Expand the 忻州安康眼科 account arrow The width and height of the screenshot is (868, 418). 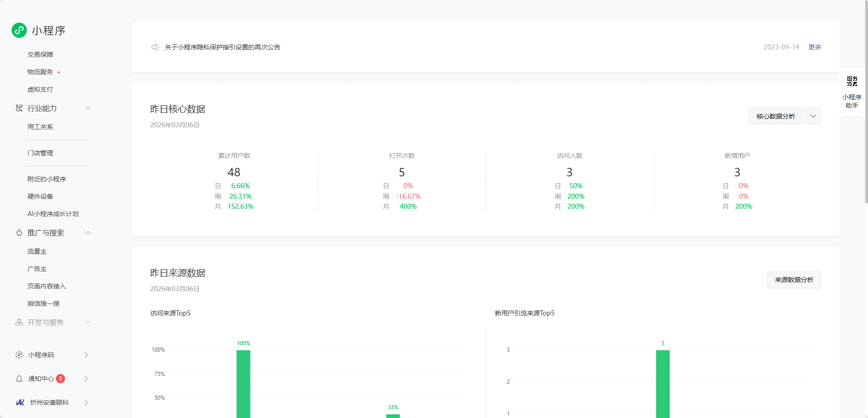[86, 402]
